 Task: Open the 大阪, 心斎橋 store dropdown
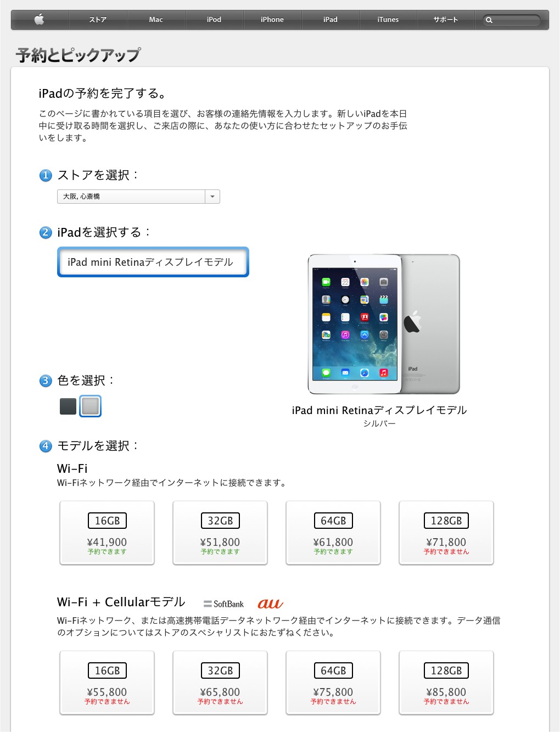(x=138, y=197)
